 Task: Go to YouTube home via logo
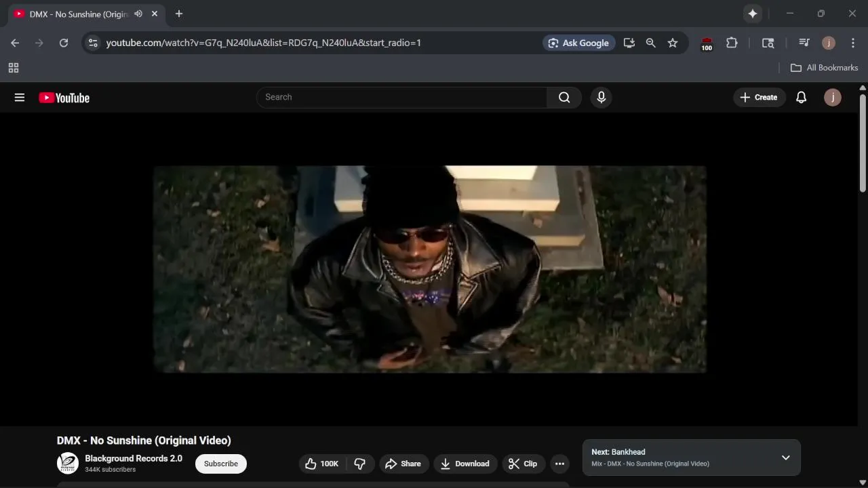(x=64, y=98)
